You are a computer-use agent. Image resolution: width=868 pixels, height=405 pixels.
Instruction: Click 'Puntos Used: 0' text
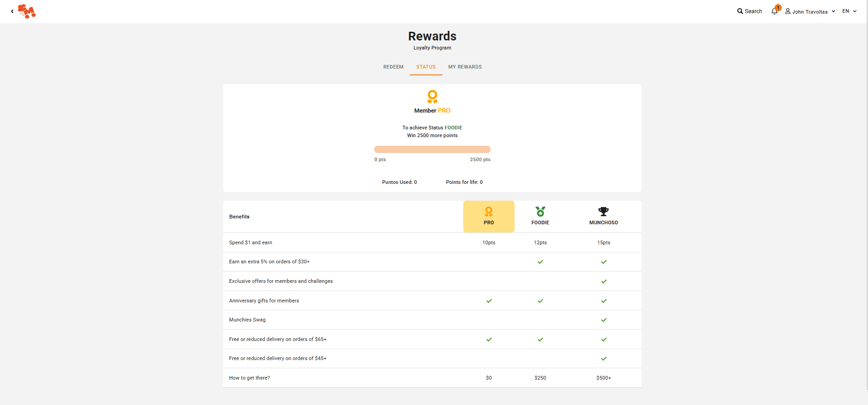399,182
